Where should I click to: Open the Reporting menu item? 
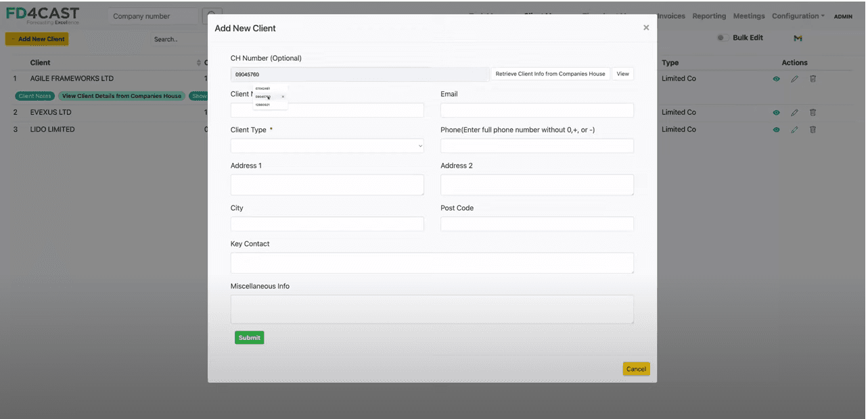pyautogui.click(x=709, y=16)
